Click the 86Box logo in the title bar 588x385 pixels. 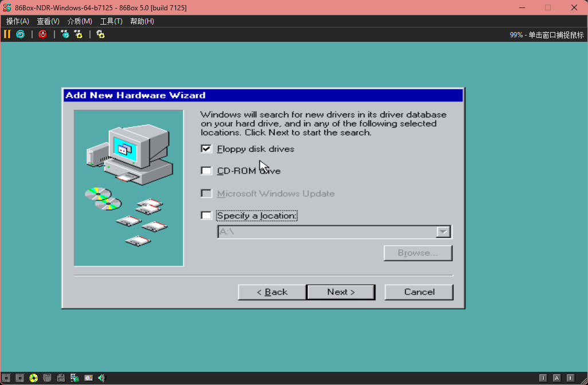(7, 7)
